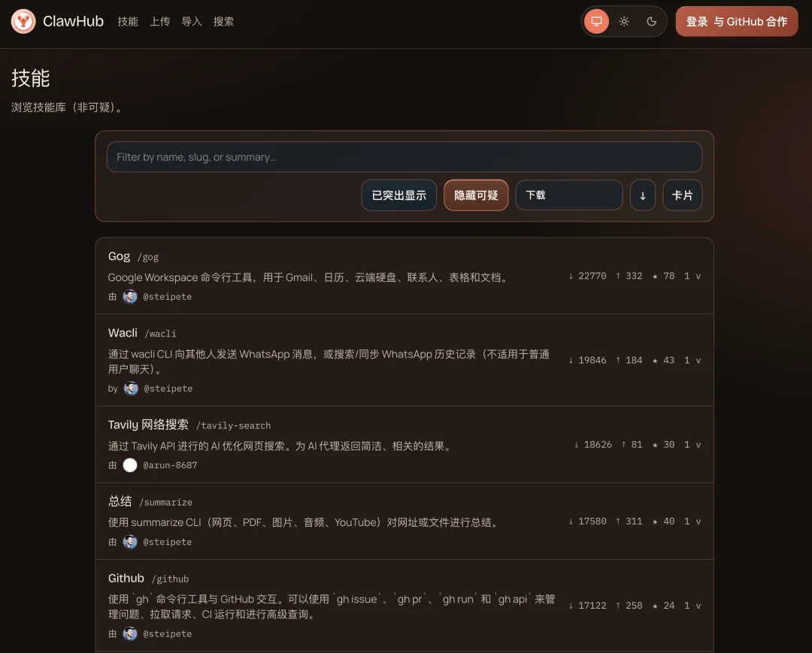The image size is (812, 653).
Task: Click @arun-8687 author name
Action: click(x=170, y=465)
